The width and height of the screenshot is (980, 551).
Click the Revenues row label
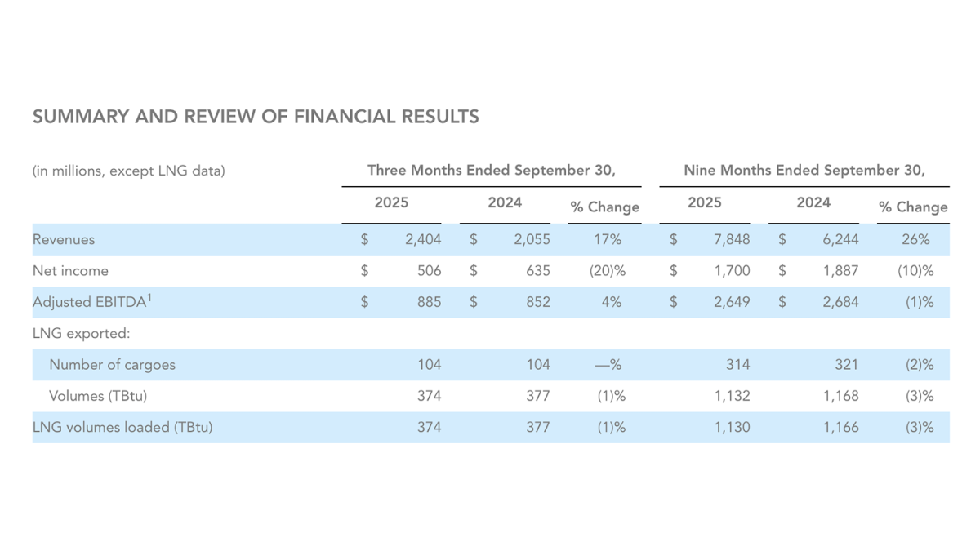(x=64, y=240)
